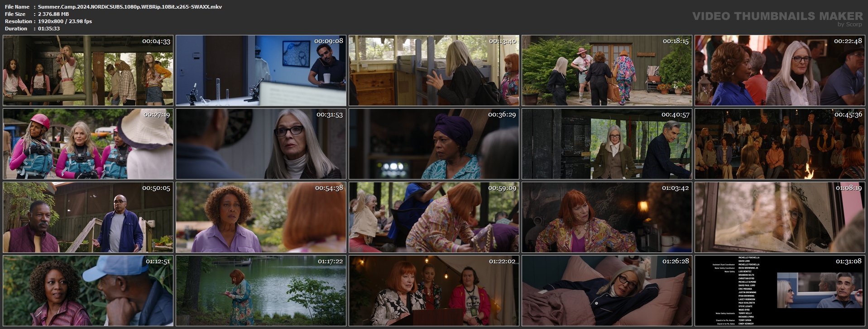
Task: Open the thumbnail stamped 00:40:57
Action: coord(607,144)
